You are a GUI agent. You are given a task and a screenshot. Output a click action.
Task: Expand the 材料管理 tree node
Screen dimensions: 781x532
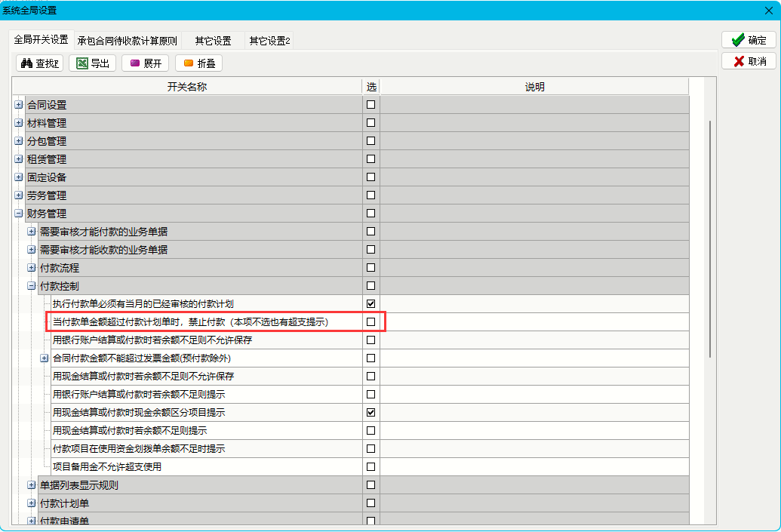[x=19, y=123]
